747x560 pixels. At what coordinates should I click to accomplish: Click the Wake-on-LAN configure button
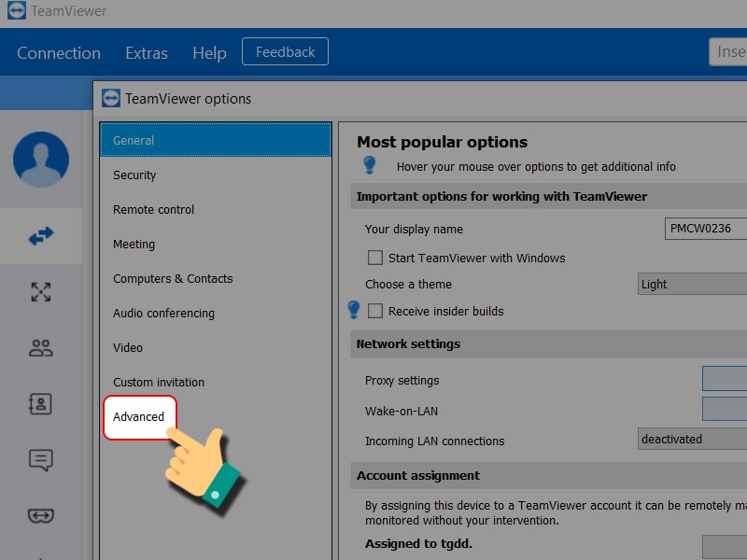pyautogui.click(x=725, y=409)
